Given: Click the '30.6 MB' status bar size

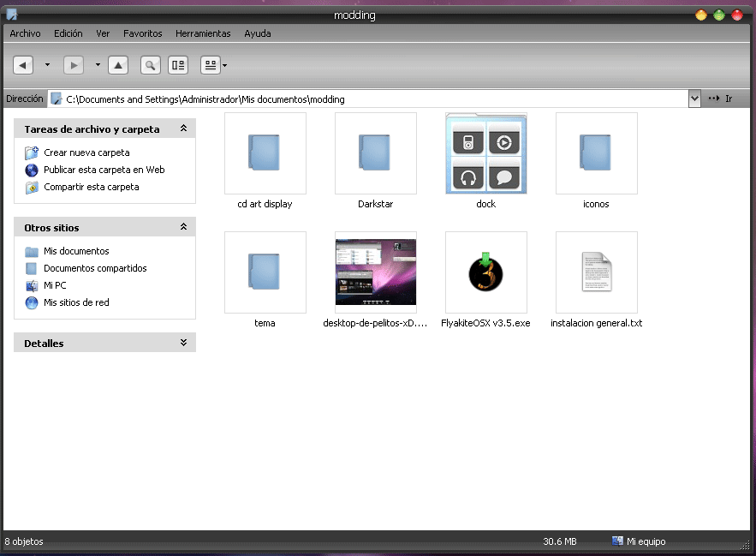Looking at the screenshot, I should tap(560, 541).
